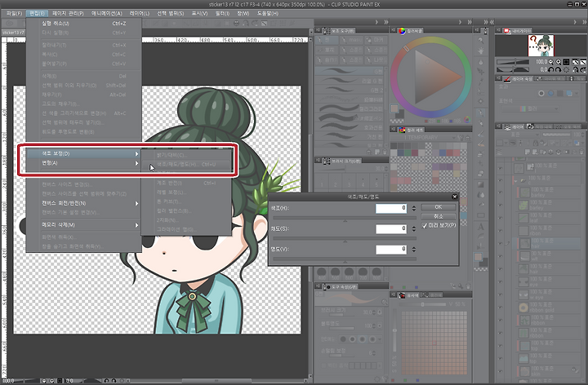Expand the 메모리 삭제(M) submenu

click(x=84, y=225)
